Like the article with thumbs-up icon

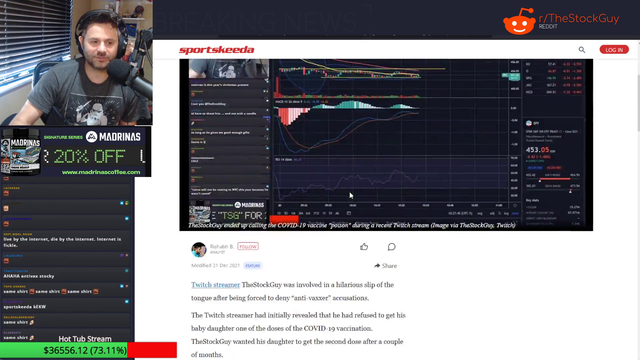tap(364, 247)
